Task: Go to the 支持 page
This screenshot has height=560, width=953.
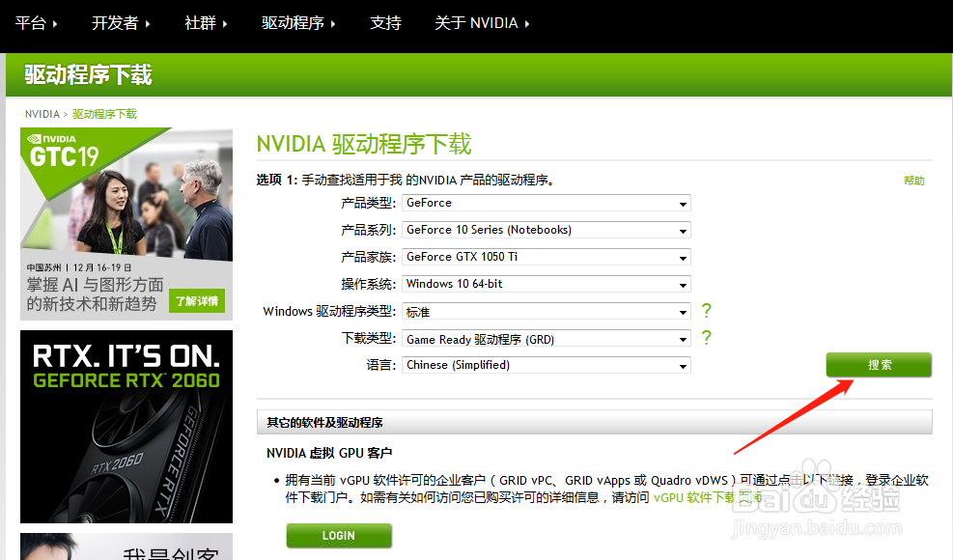Action: point(385,23)
